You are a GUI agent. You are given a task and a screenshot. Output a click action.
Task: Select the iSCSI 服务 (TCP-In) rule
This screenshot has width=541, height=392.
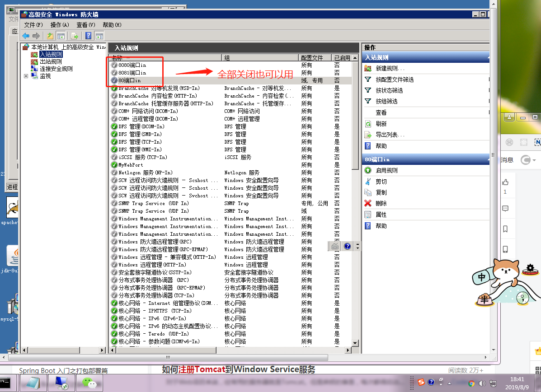(x=142, y=157)
